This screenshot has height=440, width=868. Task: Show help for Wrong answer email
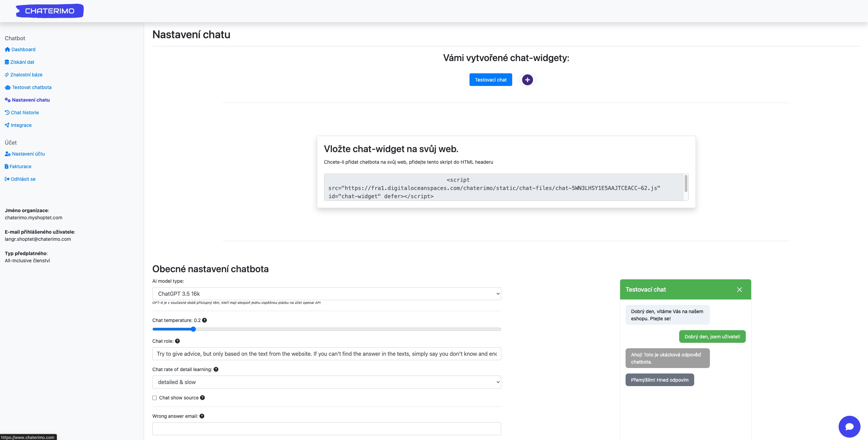(202, 416)
